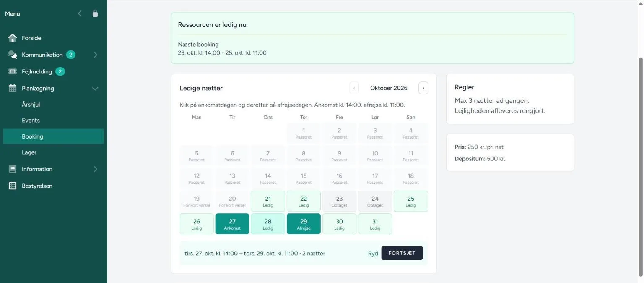This screenshot has height=283, width=644.
Task: Click the Kommunikation notification badge showing 2
Action: pyautogui.click(x=71, y=55)
